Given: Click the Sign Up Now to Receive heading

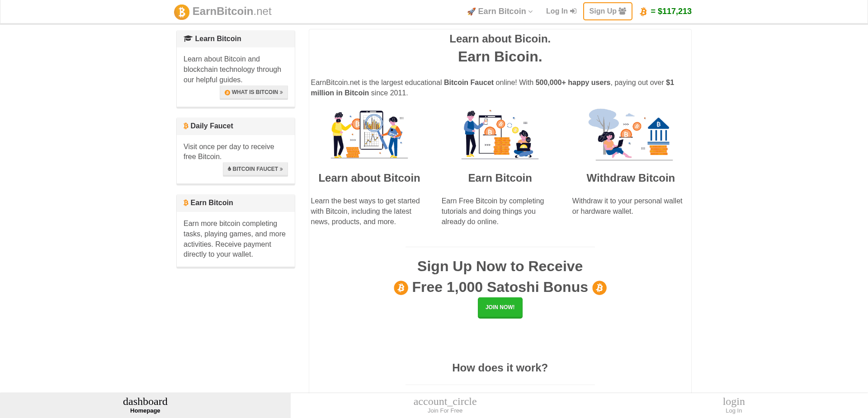Looking at the screenshot, I should tap(500, 267).
